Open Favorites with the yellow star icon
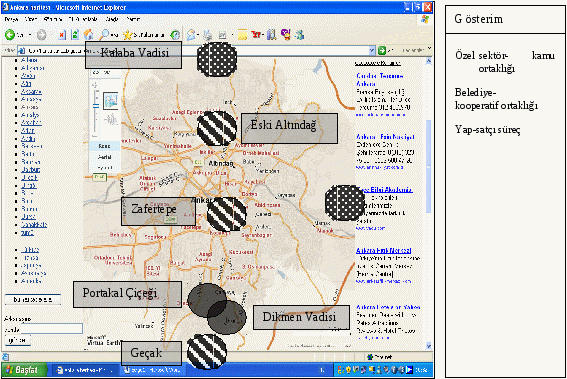 click(128, 35)
